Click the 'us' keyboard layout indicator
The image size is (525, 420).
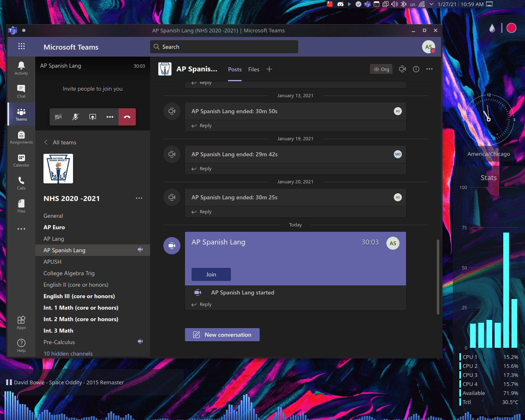[x=413, y=5]
